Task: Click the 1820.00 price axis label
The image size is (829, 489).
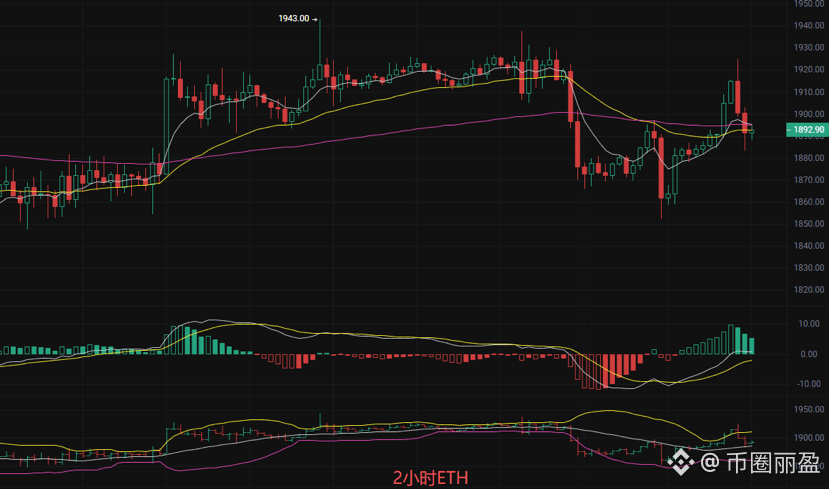Action: click(x=809, y=290)
